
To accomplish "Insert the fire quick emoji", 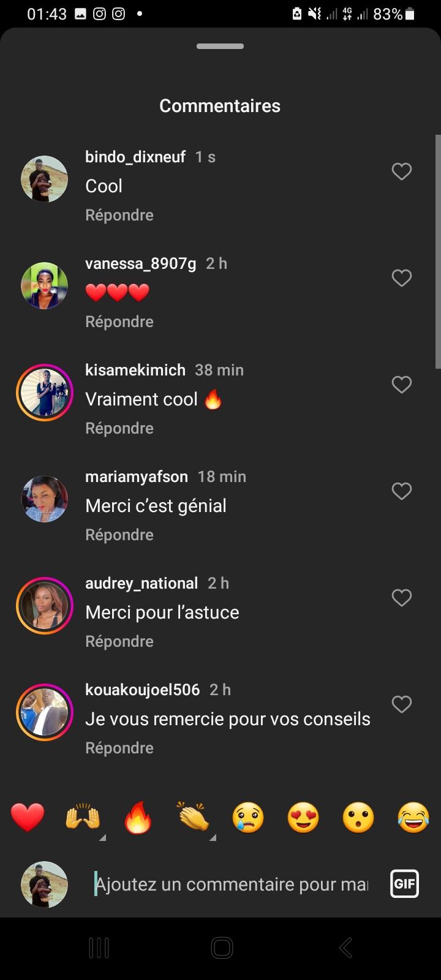I will click(x=138, y=818).
